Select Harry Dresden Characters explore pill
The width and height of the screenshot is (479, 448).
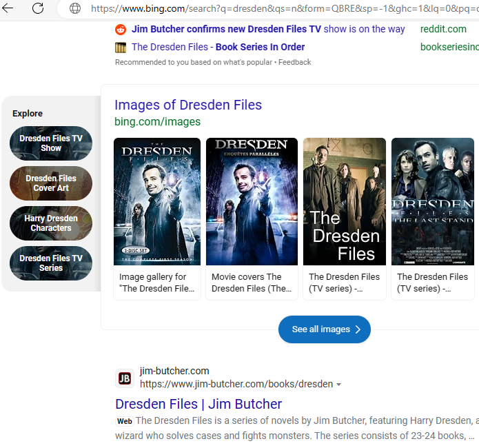tap(51, 223)
